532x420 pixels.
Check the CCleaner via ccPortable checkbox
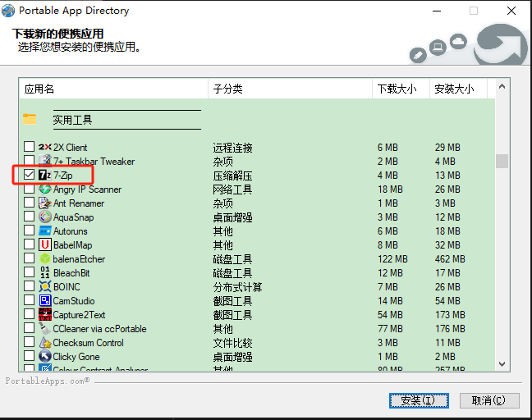click(30, 328)
